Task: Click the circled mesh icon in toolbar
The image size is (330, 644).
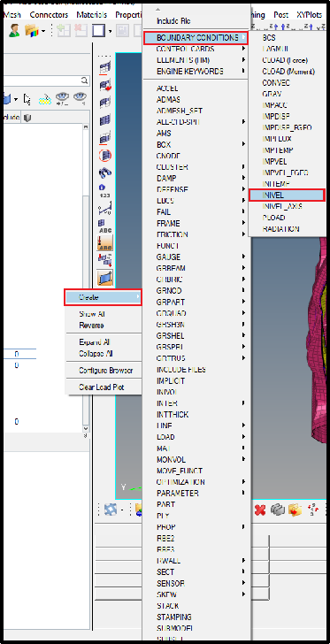Action: pos(105,156)
